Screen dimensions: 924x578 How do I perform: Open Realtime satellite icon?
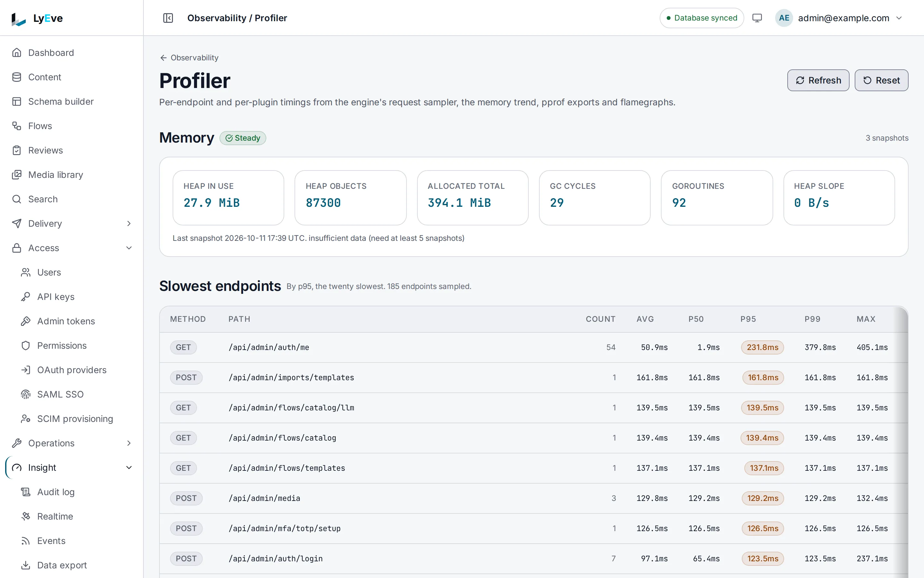click(x=26, y=516)
